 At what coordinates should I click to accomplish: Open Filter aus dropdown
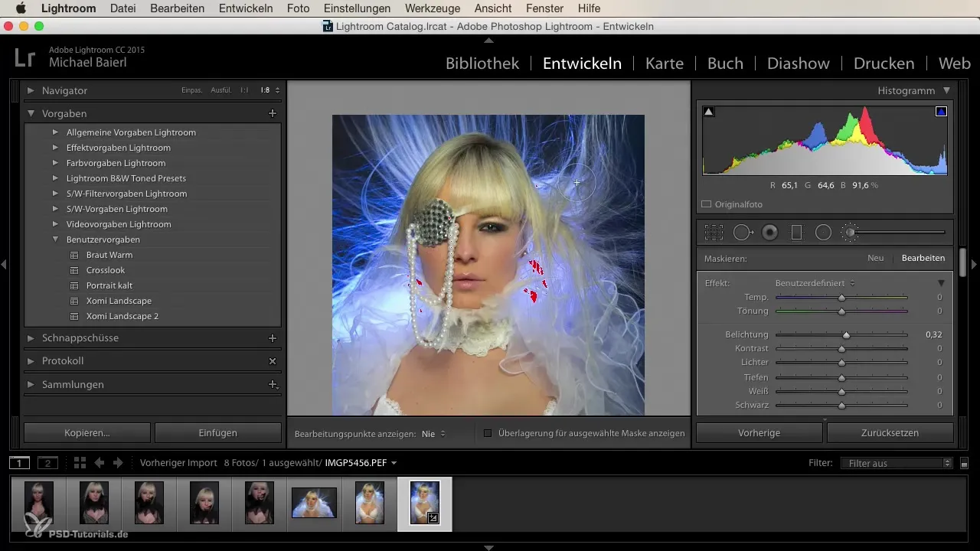[x=896, y=463]
